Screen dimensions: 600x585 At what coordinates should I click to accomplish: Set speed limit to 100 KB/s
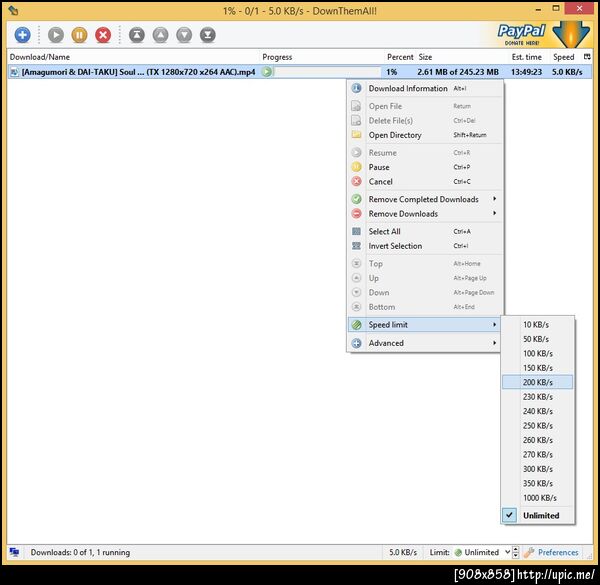click(537, 354)
